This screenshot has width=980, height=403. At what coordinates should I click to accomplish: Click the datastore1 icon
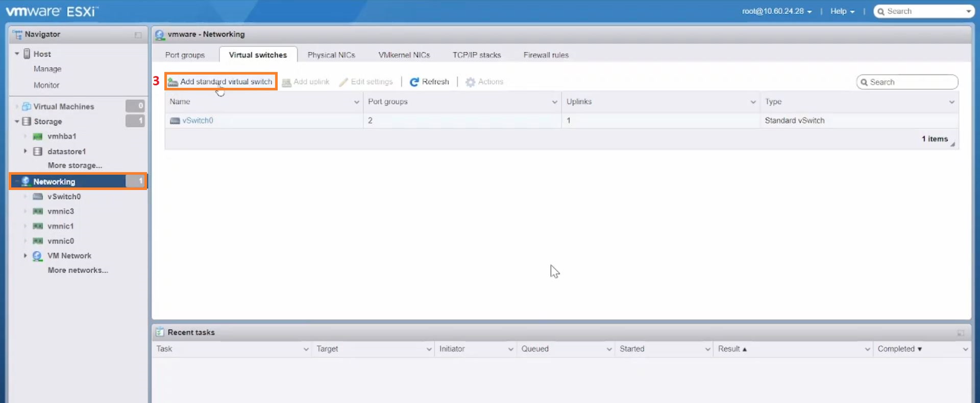37,151
